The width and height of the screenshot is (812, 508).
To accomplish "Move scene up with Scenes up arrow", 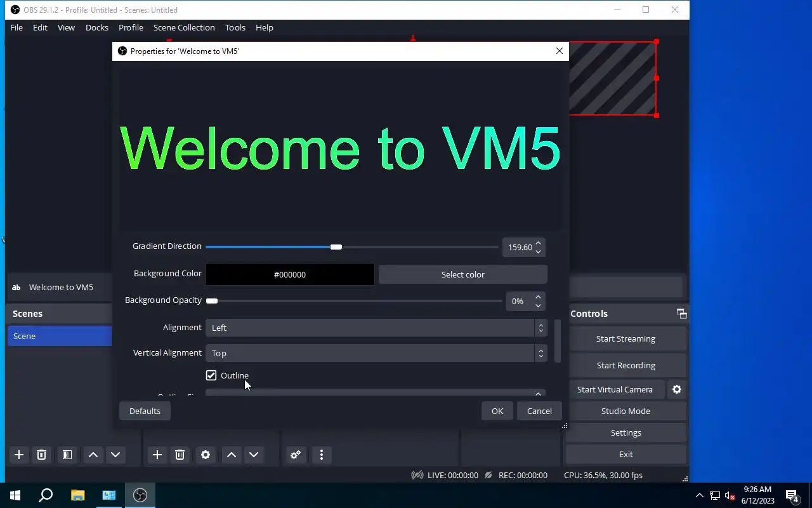I will click(93, 455).
